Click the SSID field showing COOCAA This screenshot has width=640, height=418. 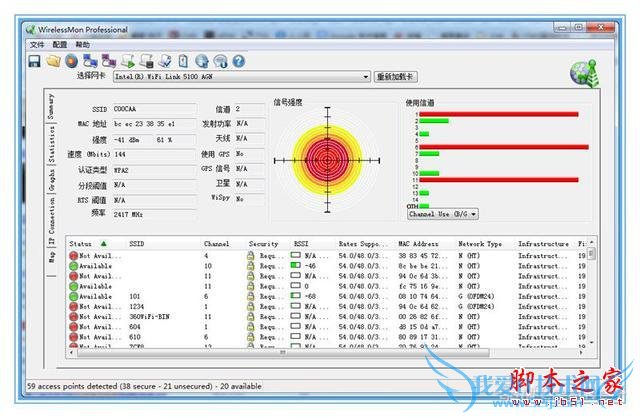[155, 109]
